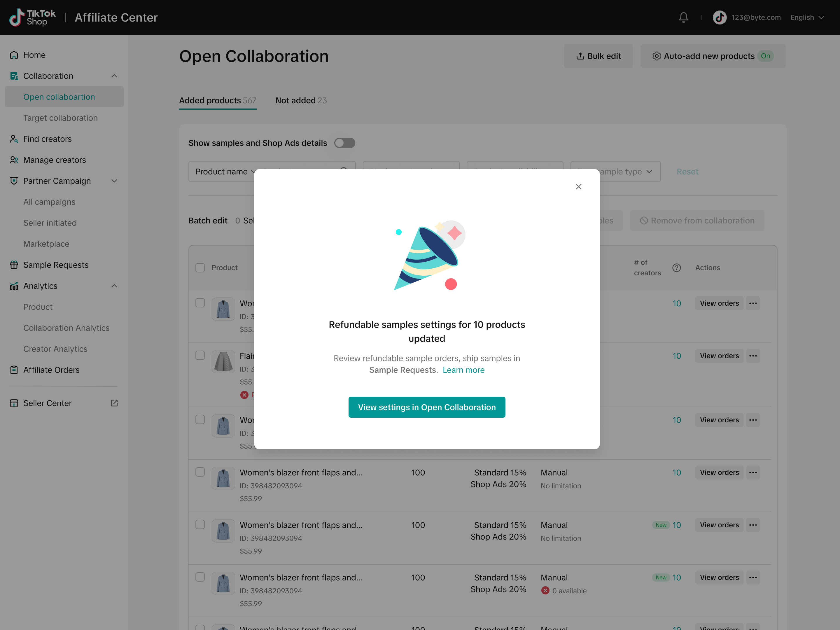Click the Affiliate Orders clipboard icon
This screenshot has height=630, width=840.
point(14,370)
